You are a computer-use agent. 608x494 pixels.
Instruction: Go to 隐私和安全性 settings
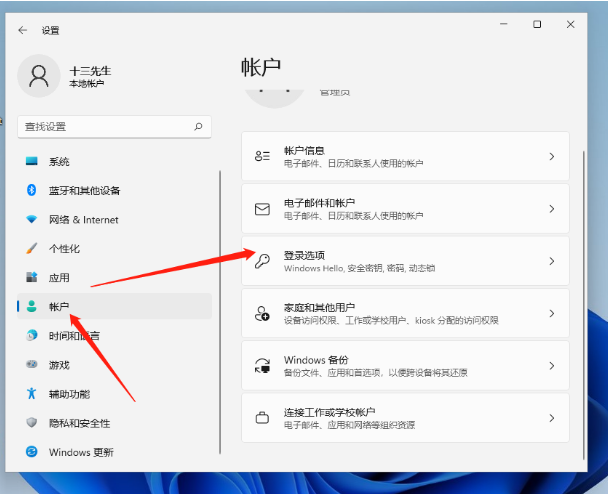click(x=114, y=423)
